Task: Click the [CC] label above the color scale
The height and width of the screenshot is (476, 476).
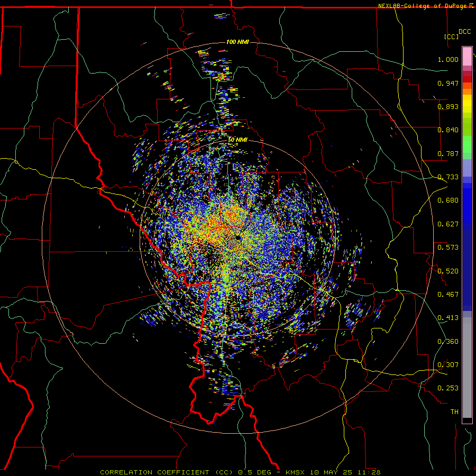Action: 451,36
